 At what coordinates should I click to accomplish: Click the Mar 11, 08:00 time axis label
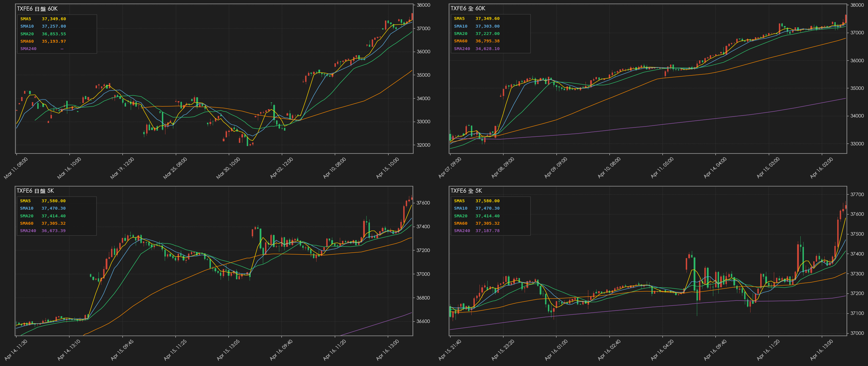pos(16,168)
